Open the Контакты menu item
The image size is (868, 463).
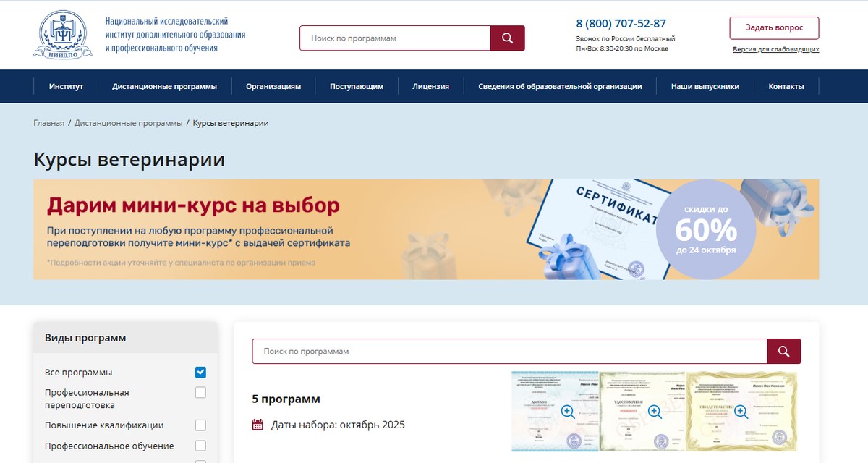pos(786,86)
